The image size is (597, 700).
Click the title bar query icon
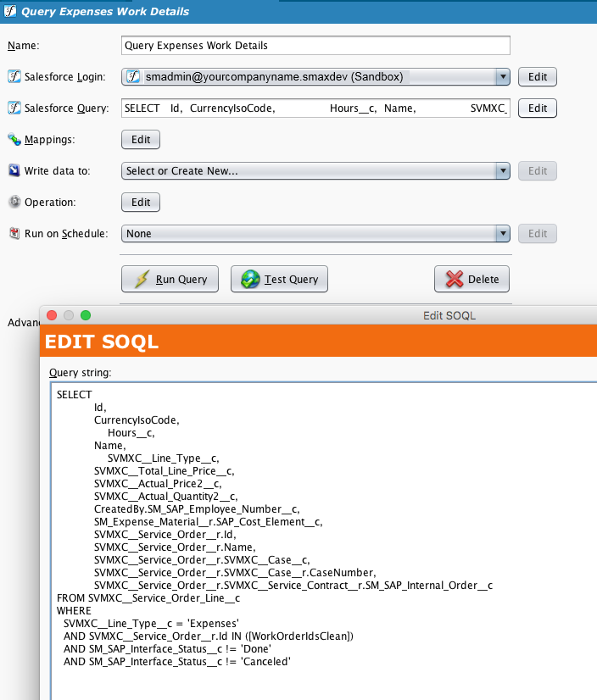coord(9,12)
